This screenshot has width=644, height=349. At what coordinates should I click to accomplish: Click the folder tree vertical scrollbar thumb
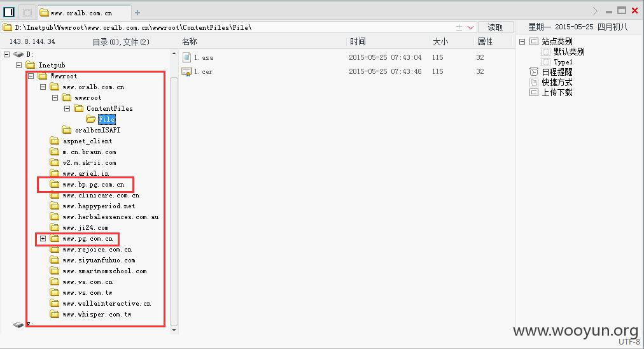174,201
